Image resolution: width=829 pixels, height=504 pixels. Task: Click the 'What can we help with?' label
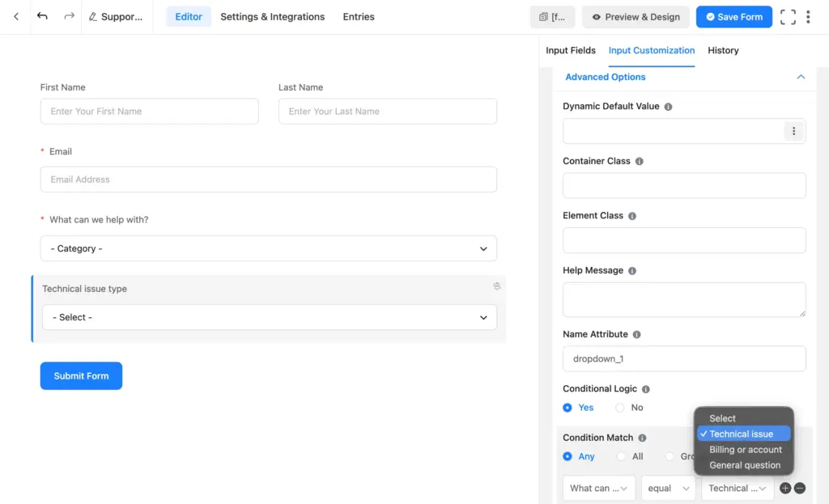[x=99, y=220]
